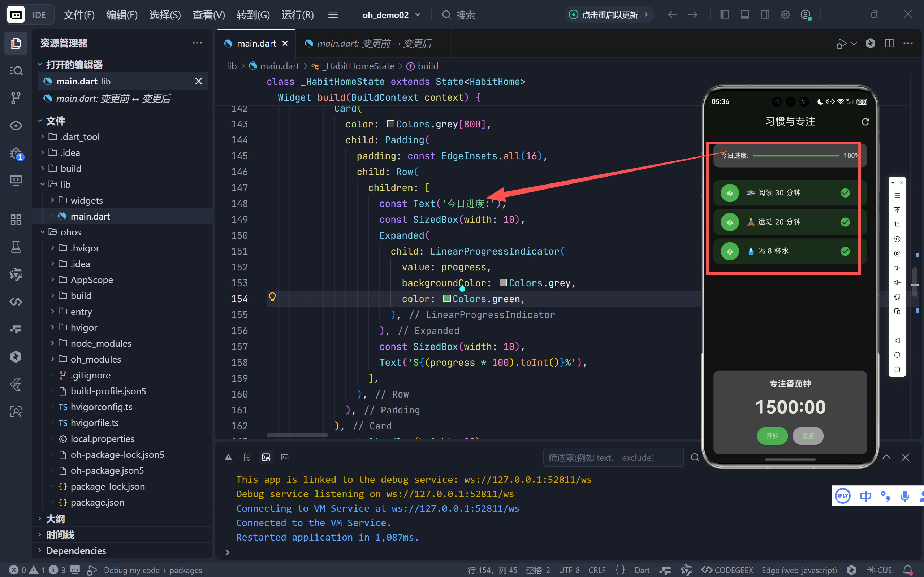Switch to main.dart 变更前↔变更后 tab

(x=374, y=43)
